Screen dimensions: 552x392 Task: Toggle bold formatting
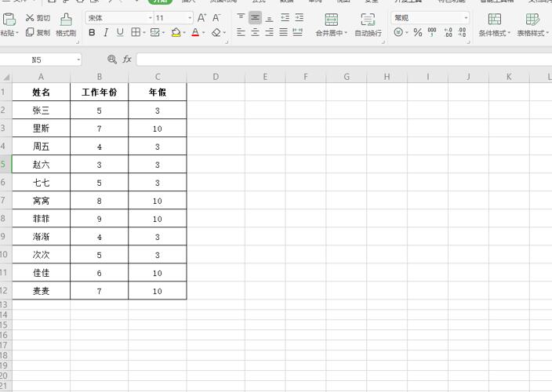[92, 32]
